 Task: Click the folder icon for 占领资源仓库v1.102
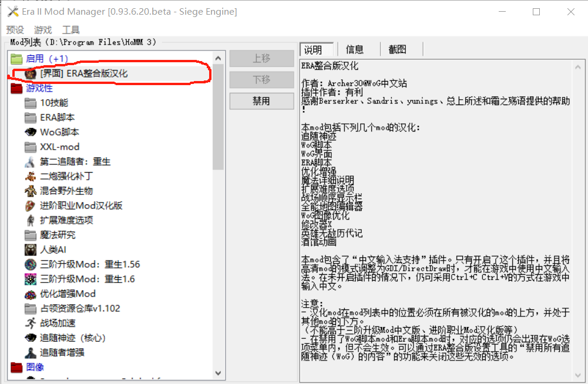click(31, 308)
